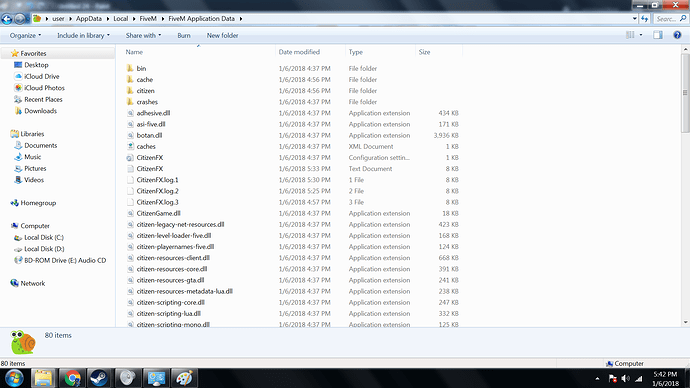Click the refresh icon beside address bar
The width and height of the screenshot is (690, 388).
pos(645,19)
